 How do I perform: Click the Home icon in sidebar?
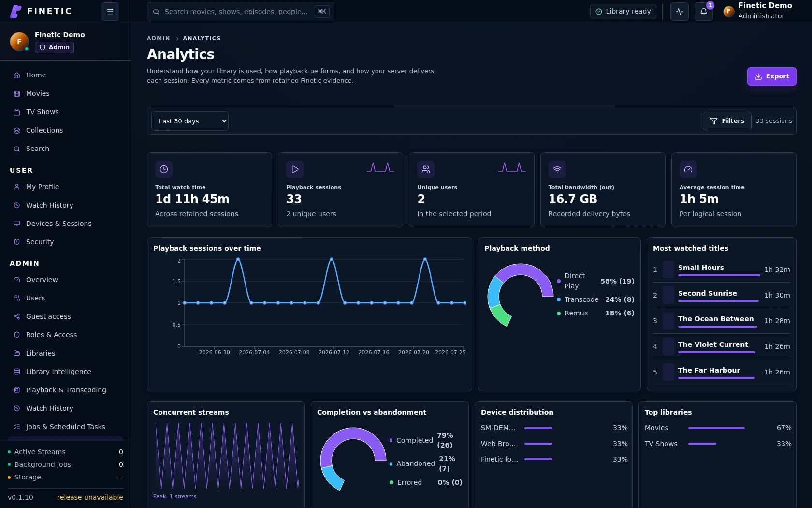click(17, 75)
